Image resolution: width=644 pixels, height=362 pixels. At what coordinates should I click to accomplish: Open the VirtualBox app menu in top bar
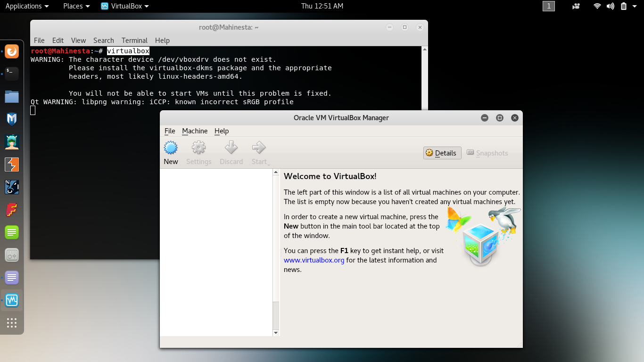pyautogui.click(x=125, y=6)
